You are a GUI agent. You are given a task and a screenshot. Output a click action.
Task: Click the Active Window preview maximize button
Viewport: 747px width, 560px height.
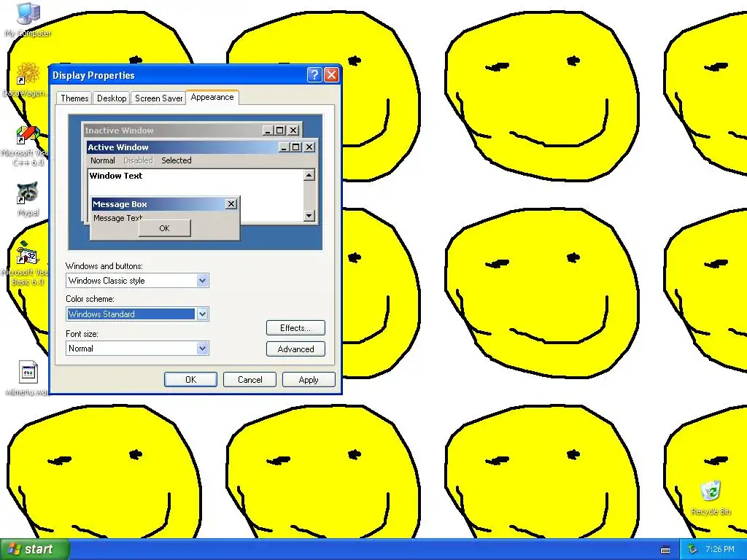(296, 147)
